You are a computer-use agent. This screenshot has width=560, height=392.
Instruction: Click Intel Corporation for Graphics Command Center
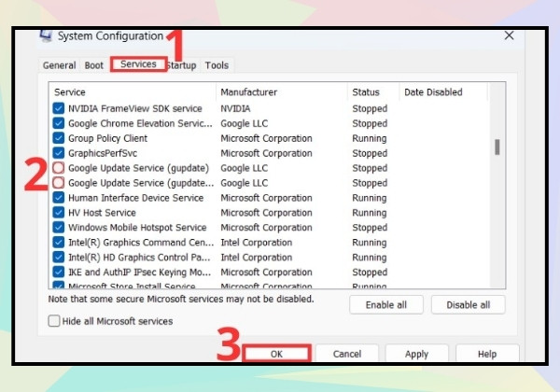[256, 243]
